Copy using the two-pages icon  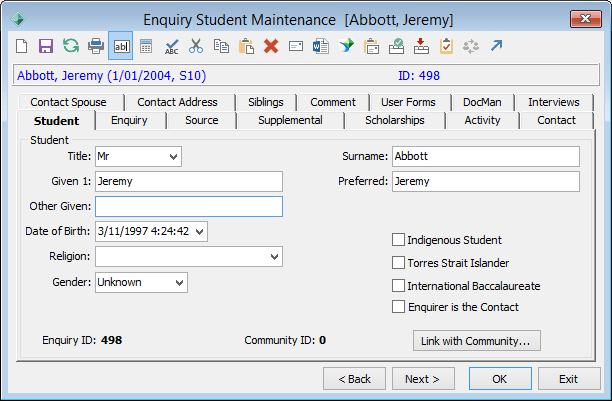click(x=221, y=46)
